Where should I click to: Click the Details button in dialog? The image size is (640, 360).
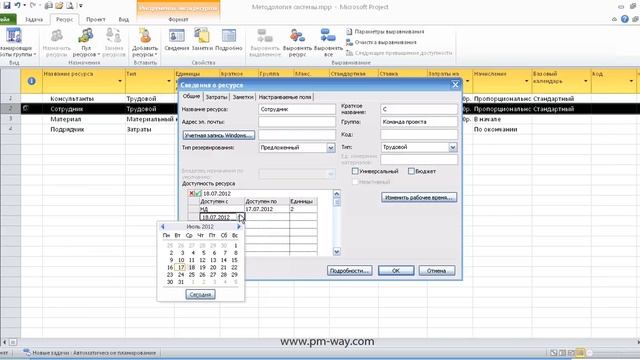(x=349, y=270)
